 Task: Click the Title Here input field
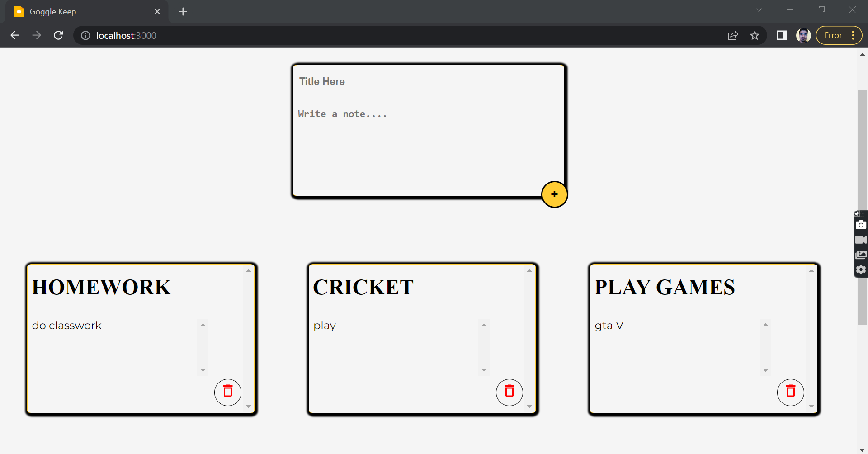click(x=322, y=81)
